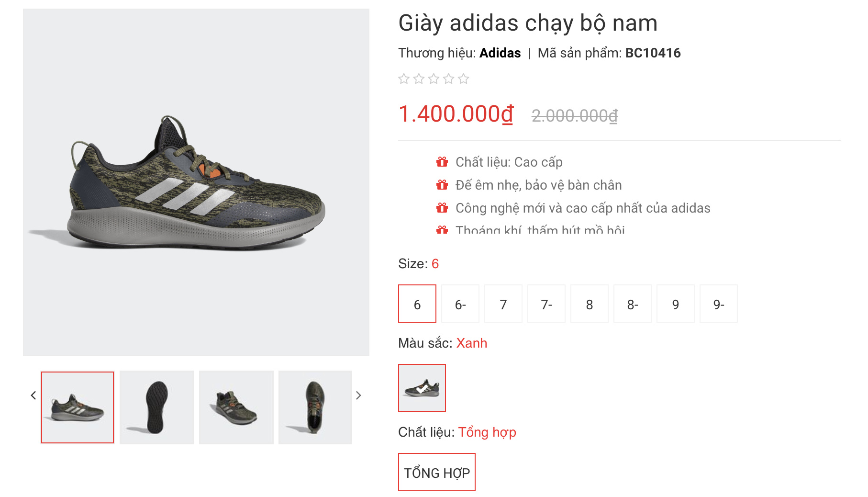This screenshot has height=497, width=868.
Task: Select TỔNG HỢP material option
Action: [x=437, y=473]
